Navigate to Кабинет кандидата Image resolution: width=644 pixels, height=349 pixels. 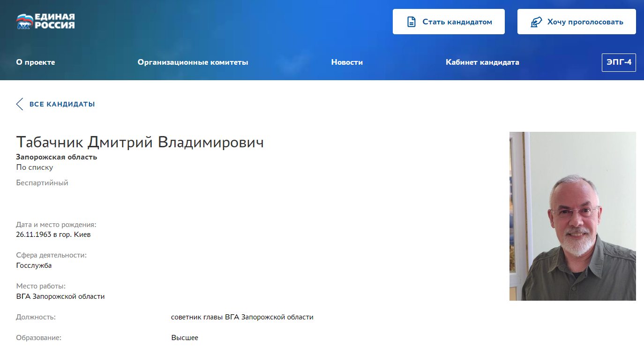(x=482, y=62)
